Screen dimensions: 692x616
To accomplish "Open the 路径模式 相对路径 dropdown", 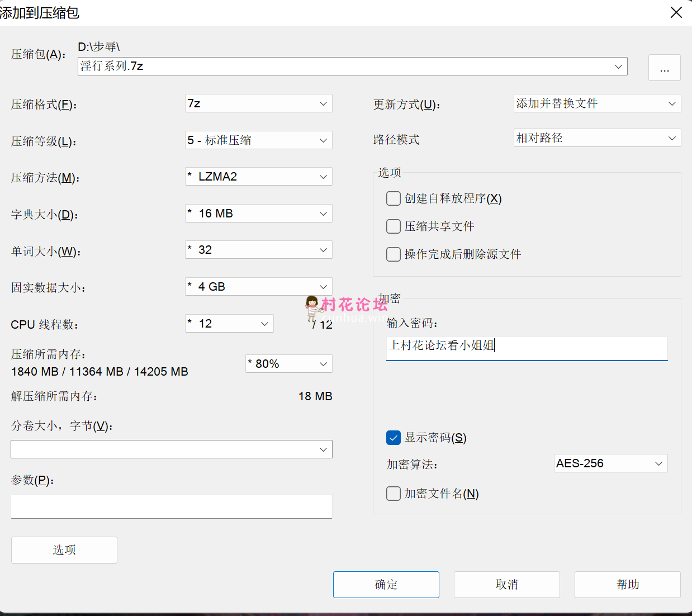I will point(596,138).
